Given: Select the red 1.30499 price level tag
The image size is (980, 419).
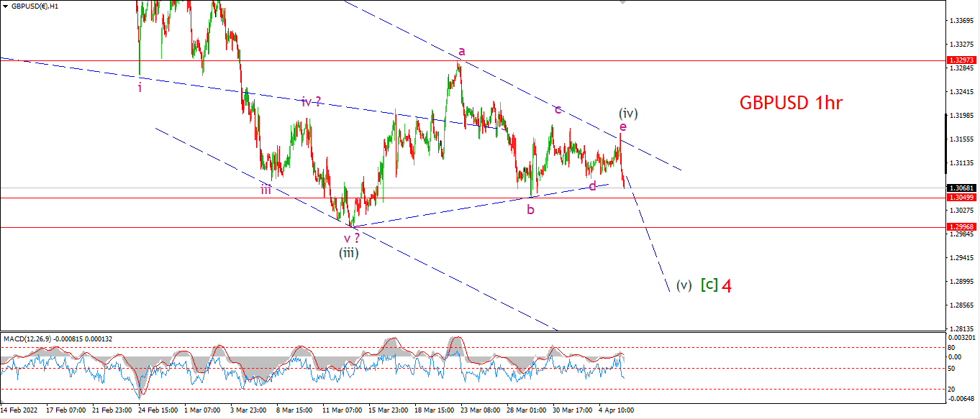Looking at the screenshot, I should (x=961, y=198).
